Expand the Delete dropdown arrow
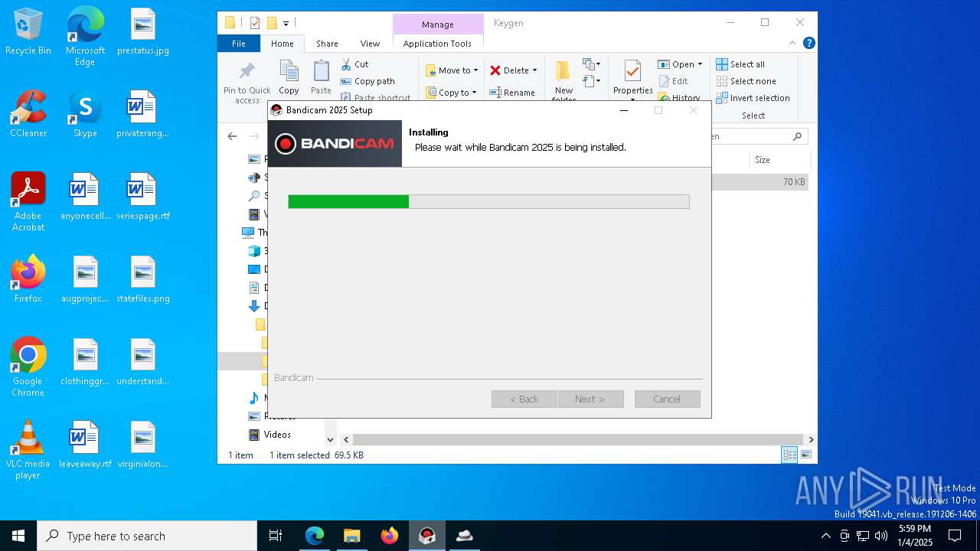This screenshot has height=551, width=980. tap(534, 70)
